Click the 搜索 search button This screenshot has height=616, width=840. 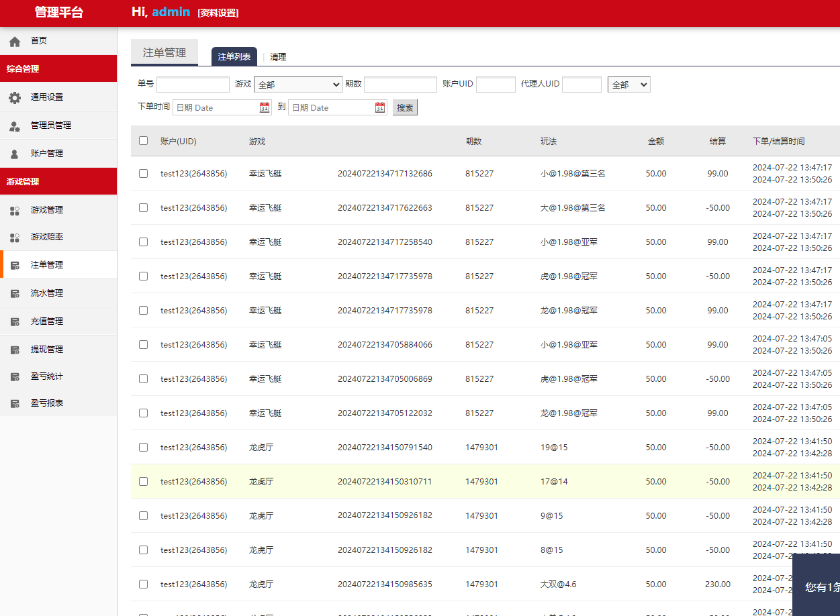[405, 107]
